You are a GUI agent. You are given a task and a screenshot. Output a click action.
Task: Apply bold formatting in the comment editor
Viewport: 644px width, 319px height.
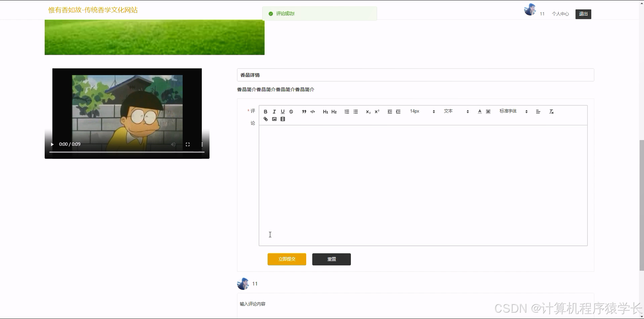265,111
